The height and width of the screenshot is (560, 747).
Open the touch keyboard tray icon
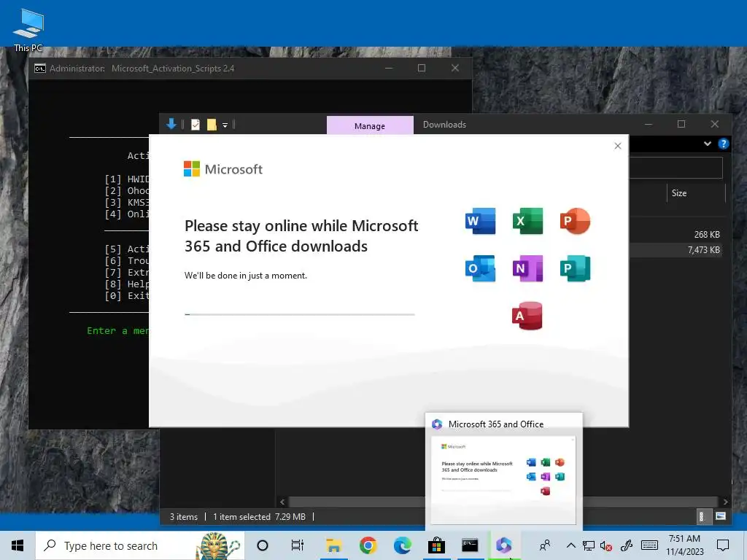[649, 545]
